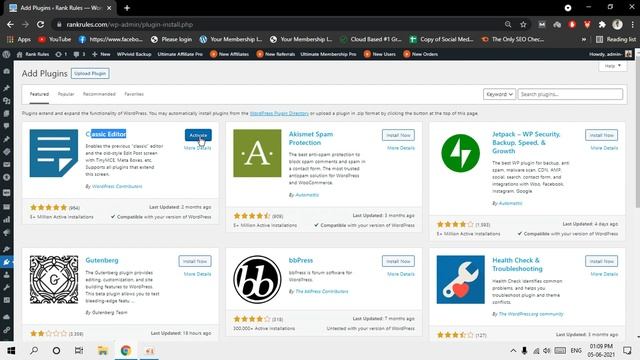
Task: Open File Explorer from the taskbar
Action: point(102,351)
